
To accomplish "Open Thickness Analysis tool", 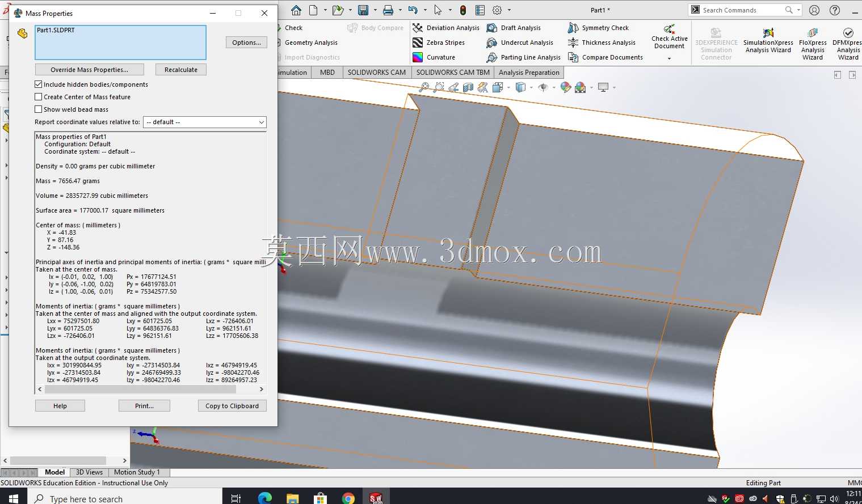I will point(602,43).
